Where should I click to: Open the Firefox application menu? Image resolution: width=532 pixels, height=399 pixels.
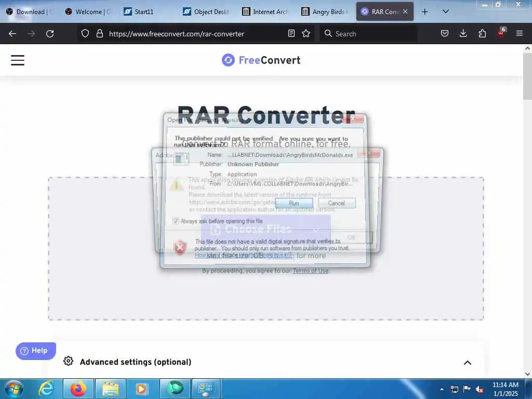[x=520, y=33]
